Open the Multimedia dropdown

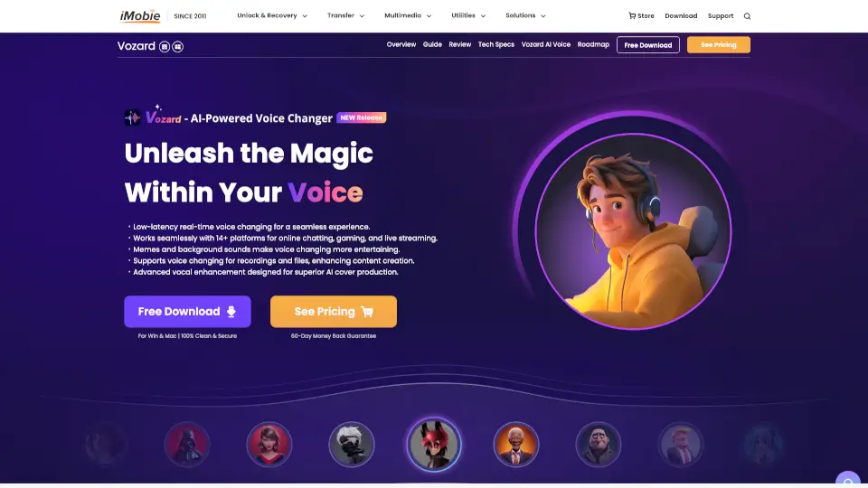pyautogui.click(x=408, y=15)
